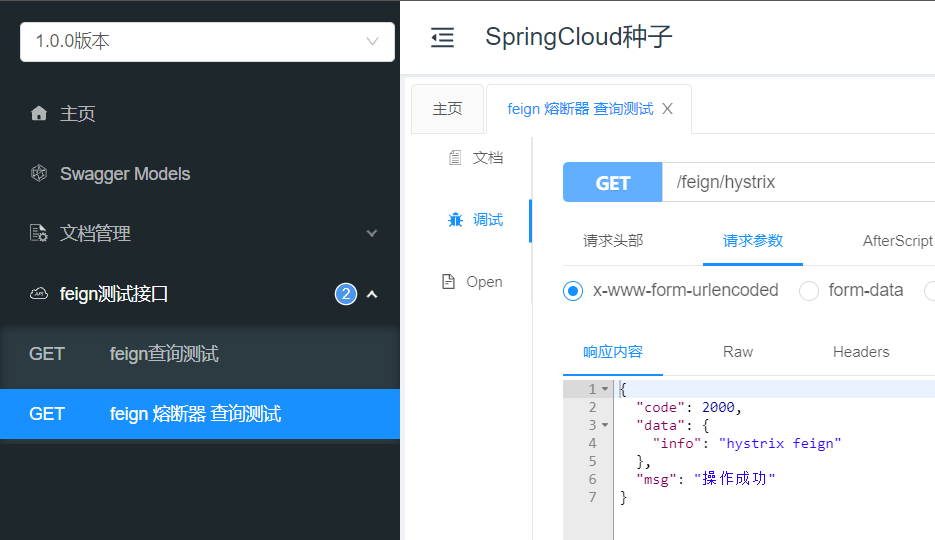Click the blue GET method button
Viewport: 935px width, 540px height.
click(612, 182)
